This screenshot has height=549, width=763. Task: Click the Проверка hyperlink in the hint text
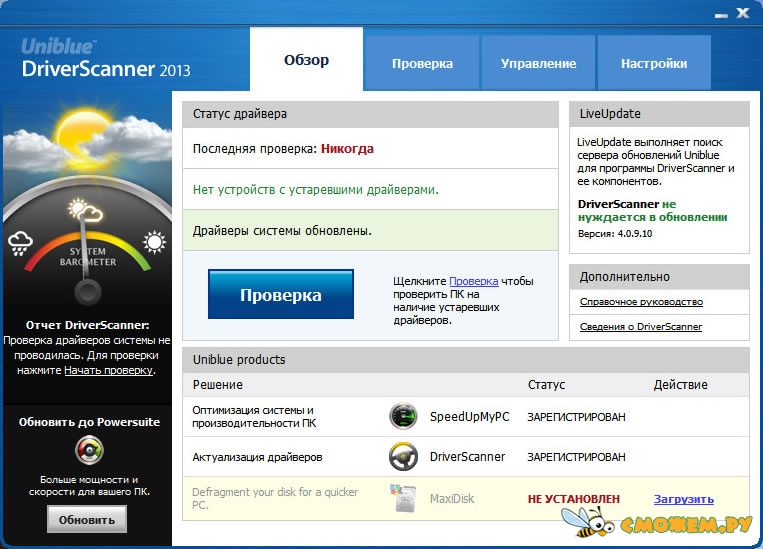click(473, 281)
